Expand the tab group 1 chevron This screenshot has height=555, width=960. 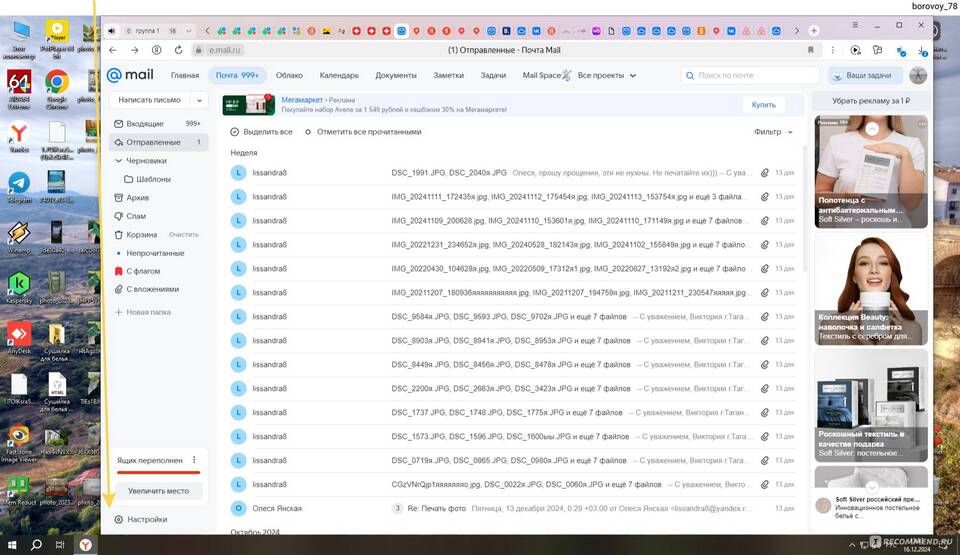tap(189, 31)
